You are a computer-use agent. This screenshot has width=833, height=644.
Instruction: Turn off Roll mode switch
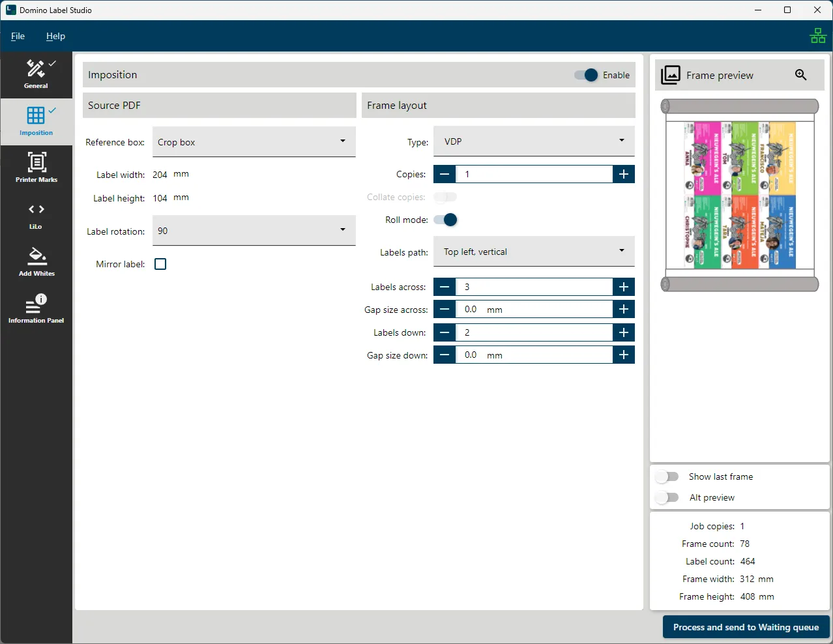tap(446, 220)
